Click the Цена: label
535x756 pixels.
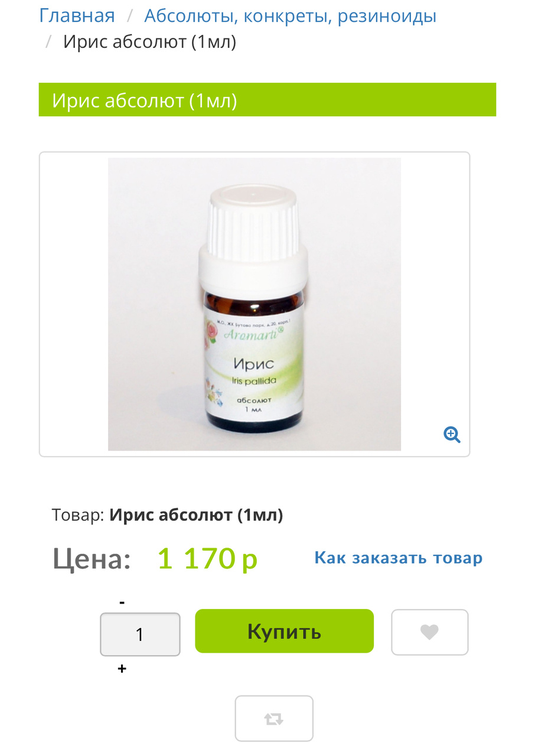pyautogui.click(x=92, y=558)
